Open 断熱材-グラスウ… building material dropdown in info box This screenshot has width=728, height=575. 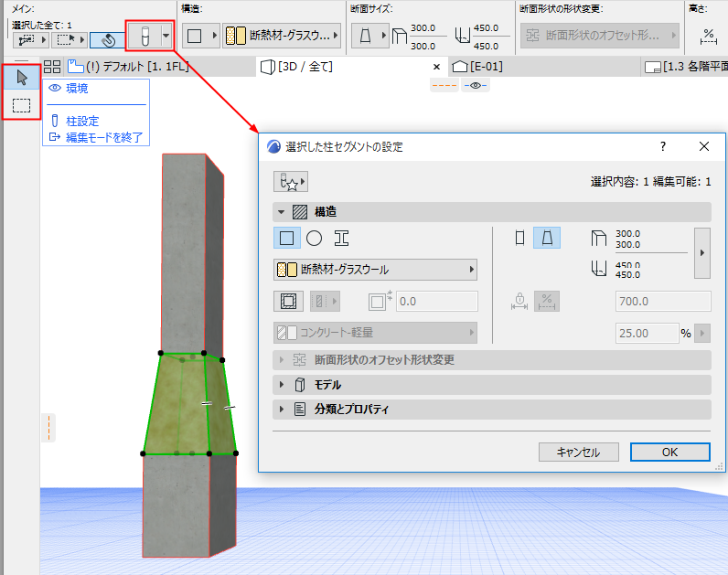click(x=282, y=36)
